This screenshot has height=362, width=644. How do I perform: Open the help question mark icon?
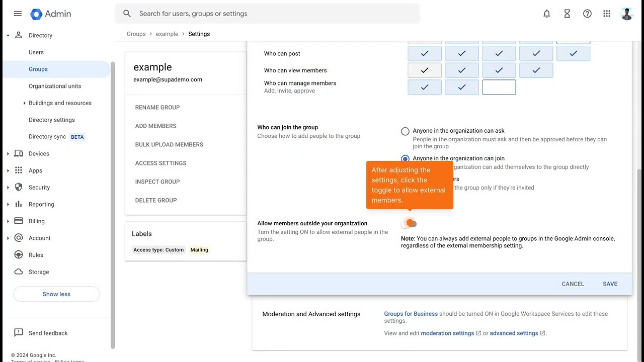(587, 14)
